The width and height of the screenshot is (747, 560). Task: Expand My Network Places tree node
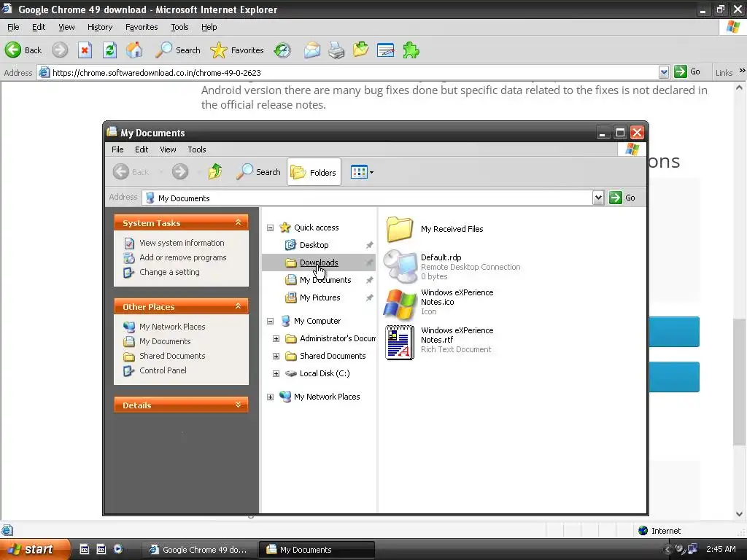(270, 397)
